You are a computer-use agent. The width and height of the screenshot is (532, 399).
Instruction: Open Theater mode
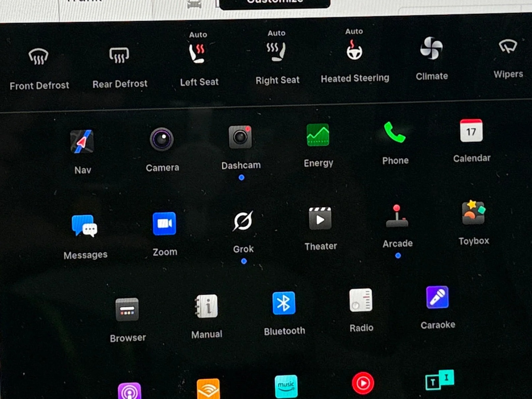[x=320, y=219]
